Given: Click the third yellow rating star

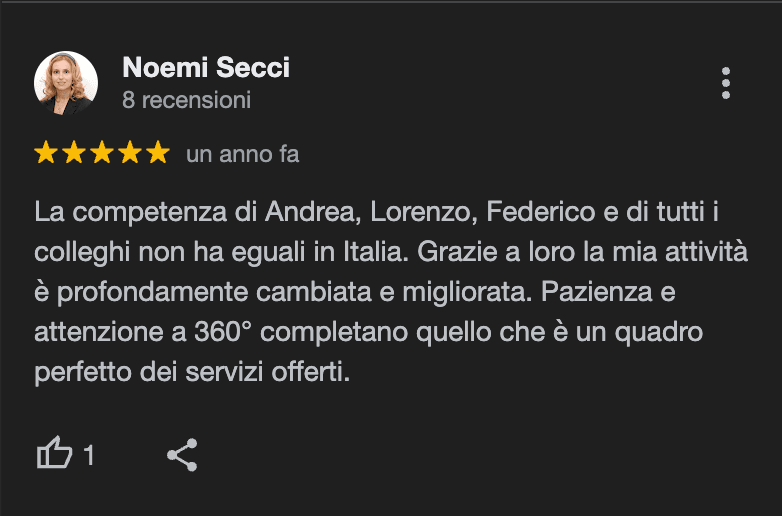Looking at the screenshot, I should [x=102, y=154].
